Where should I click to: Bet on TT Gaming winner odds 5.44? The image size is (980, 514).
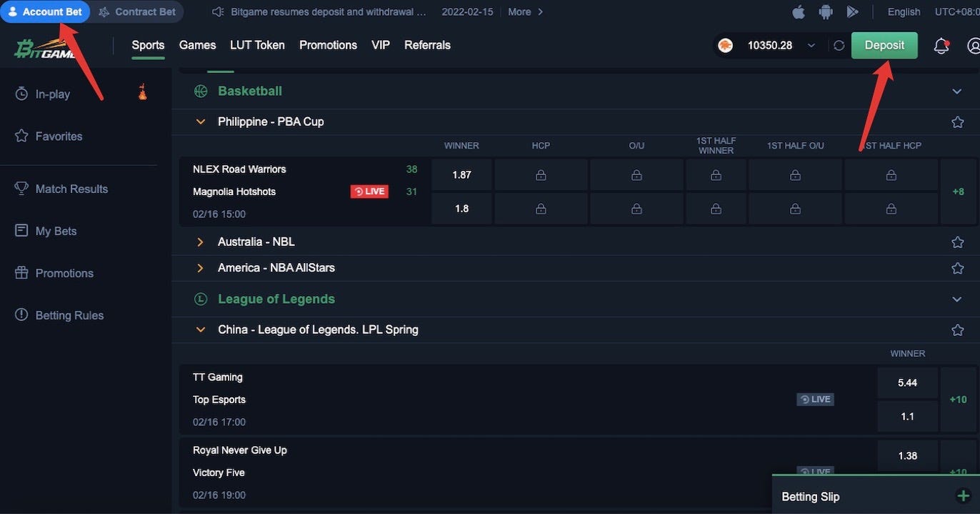tap(907, 382)
